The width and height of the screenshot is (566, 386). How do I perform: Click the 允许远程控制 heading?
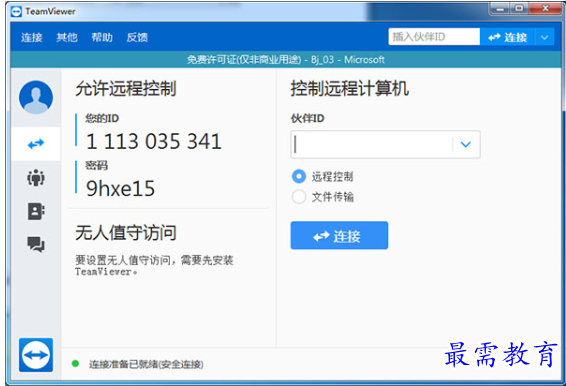coord(126,88)
